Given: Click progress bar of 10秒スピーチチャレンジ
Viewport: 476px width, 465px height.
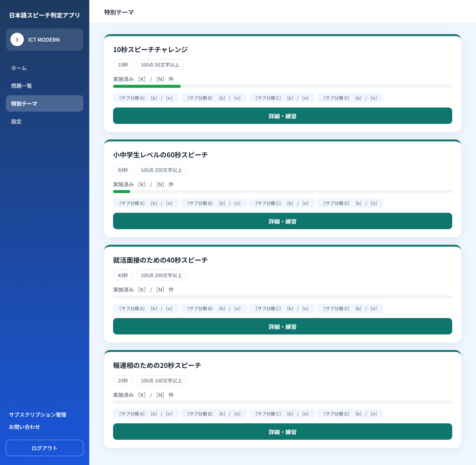Looking at the screenshot, I should (283, 86).
